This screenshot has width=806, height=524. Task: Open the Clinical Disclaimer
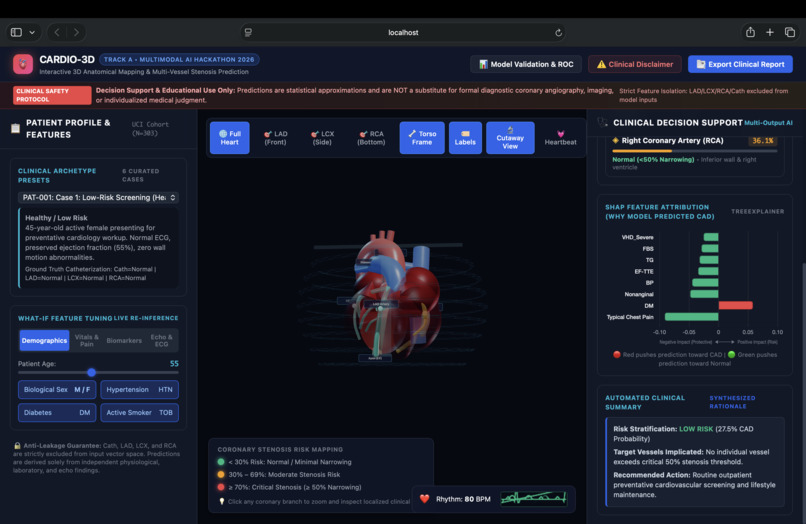tap(635, 64)
